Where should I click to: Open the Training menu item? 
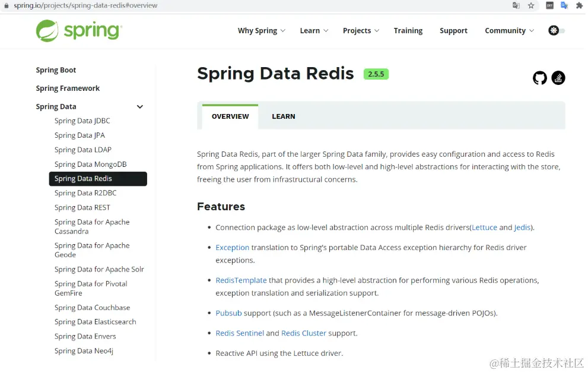(408, 31)
